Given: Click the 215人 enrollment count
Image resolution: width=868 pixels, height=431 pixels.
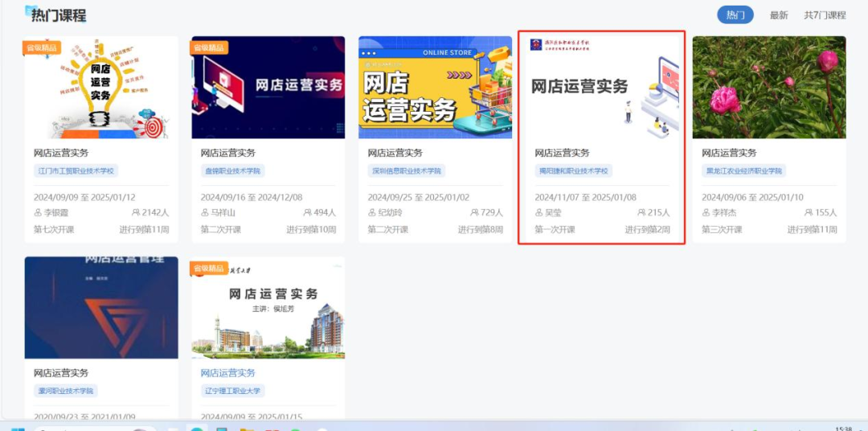Looking at the screenshot, I should coord(659,213).
